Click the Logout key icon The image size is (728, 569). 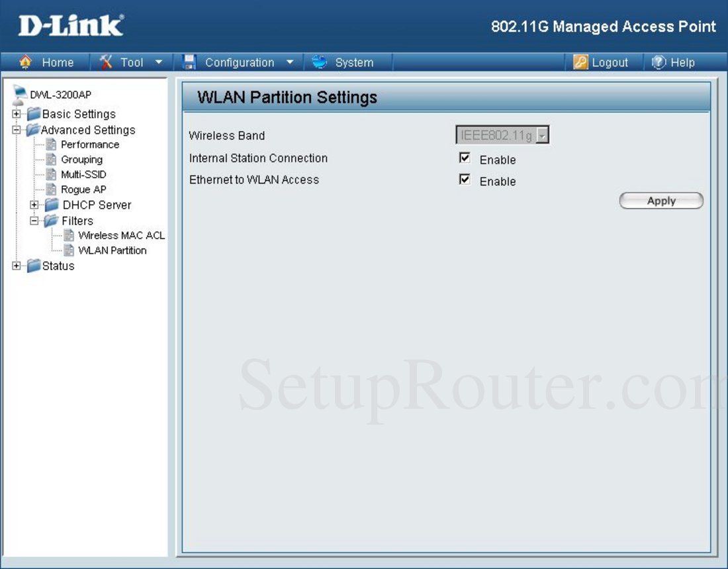pos(580,62)
